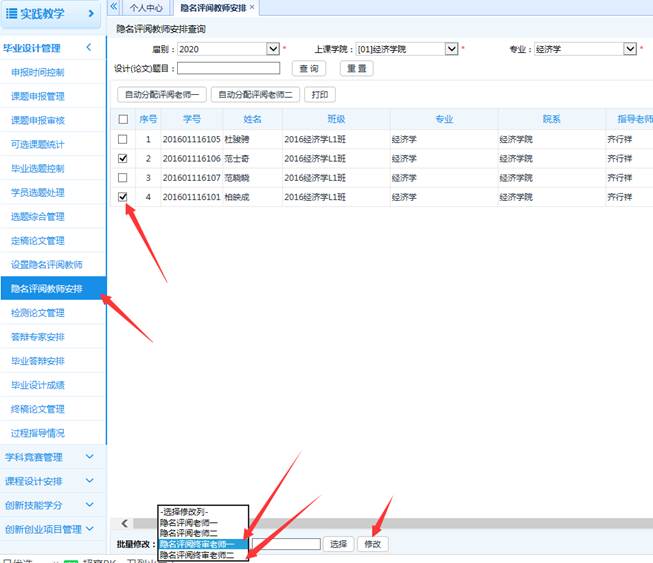
Task: Click the horizontal scrollbar left arrow
Action: [x=124, y=523]
